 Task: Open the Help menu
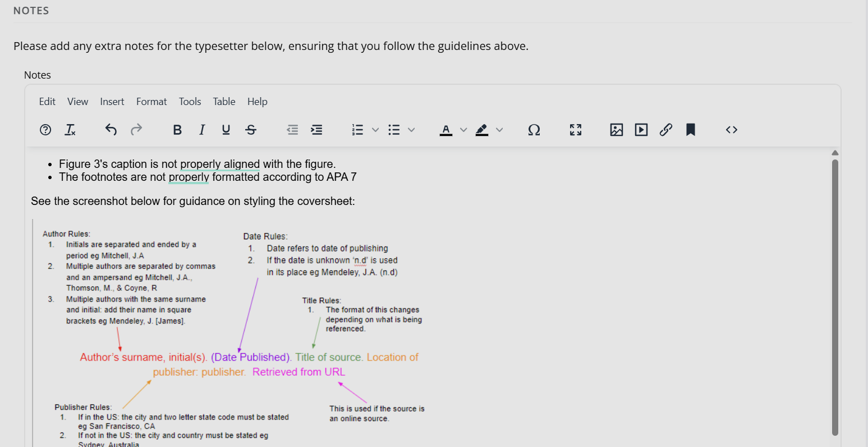coord(258,102)
